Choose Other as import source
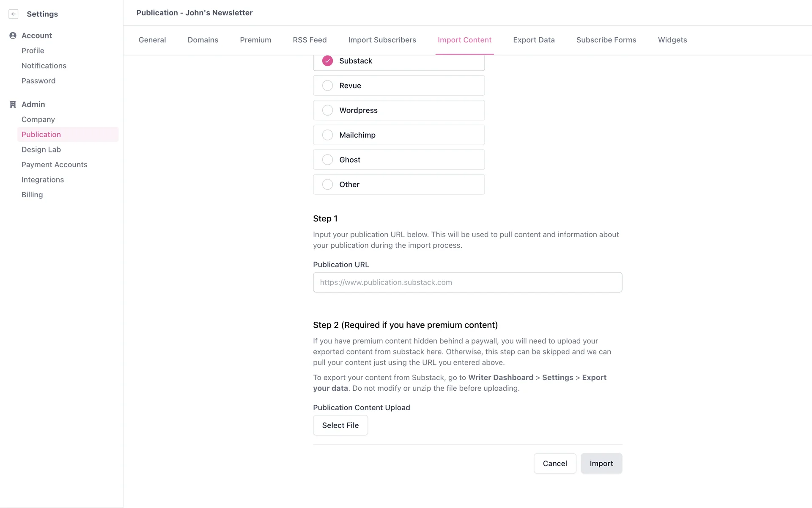This screenshot has width=812, height=508. [327, 185]
